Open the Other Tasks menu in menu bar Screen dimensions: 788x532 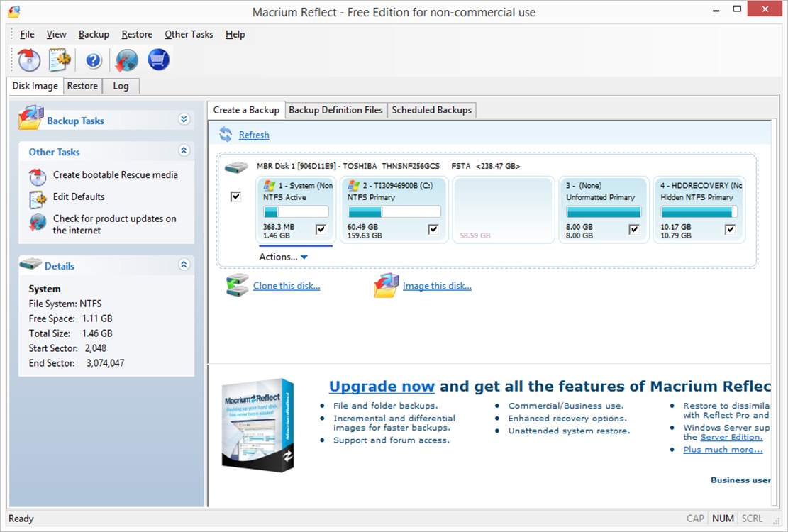[189, 34]
